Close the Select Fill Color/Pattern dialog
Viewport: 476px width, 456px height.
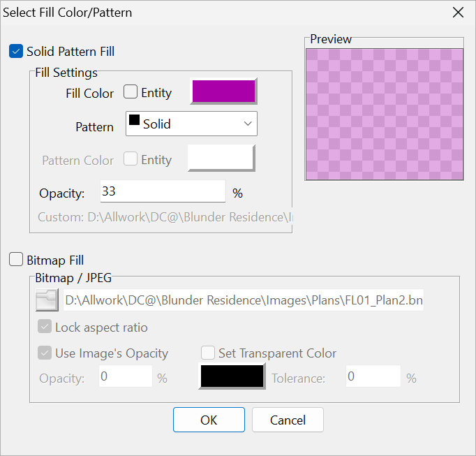coord(458,13)
